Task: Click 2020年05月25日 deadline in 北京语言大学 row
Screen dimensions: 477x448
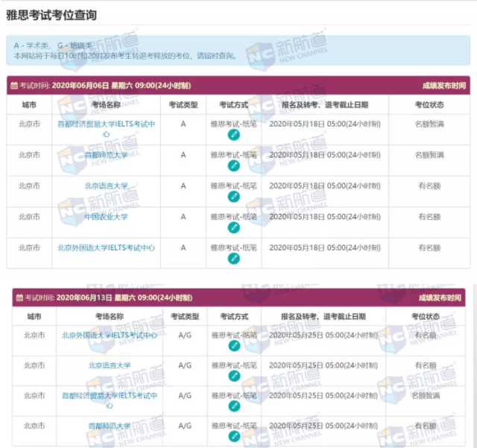Action: pos(323,365)
